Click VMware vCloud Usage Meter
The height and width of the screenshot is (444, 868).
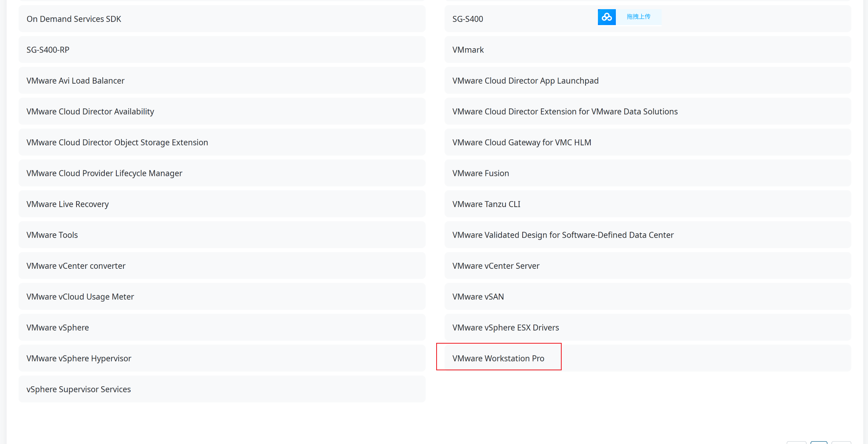click(x=80, y=296)
